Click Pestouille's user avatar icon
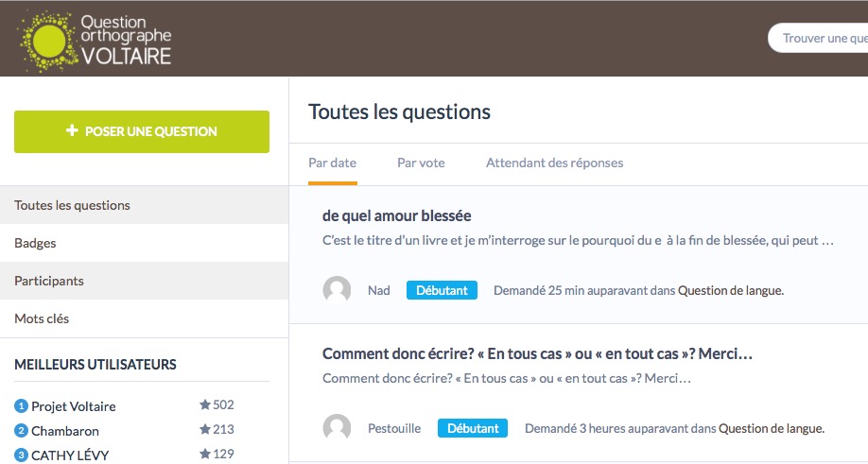This screenshot has height=464, width=868. (x=337, y=428)
